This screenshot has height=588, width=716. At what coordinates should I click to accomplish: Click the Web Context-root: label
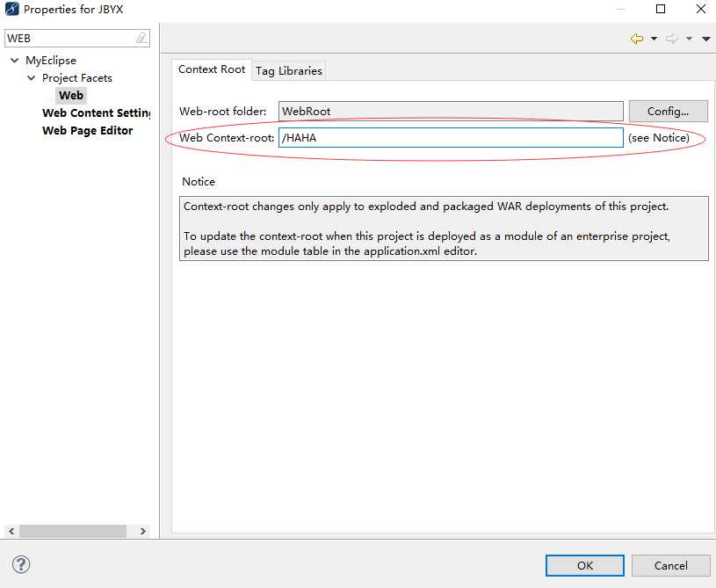(x=227, y=137)
